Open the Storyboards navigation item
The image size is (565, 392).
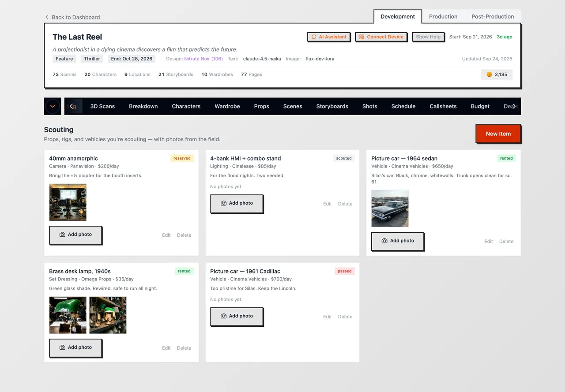pos(332,106)
